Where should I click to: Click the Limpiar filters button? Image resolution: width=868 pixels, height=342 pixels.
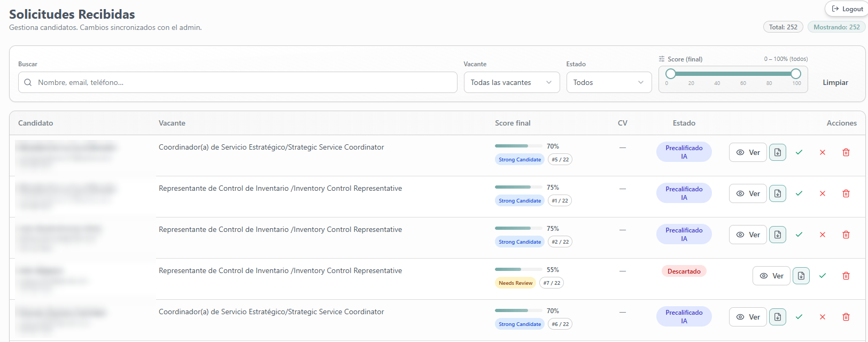pyautogui.click(x=835, y=82)
